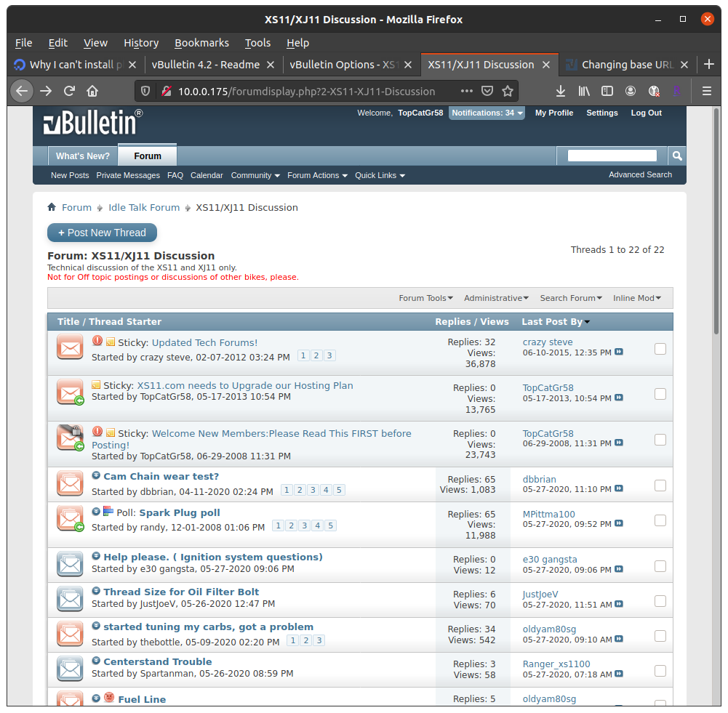Open Firefox downloads arrow icon
Viewport: 728px width, 713px height.
[560, 91]
